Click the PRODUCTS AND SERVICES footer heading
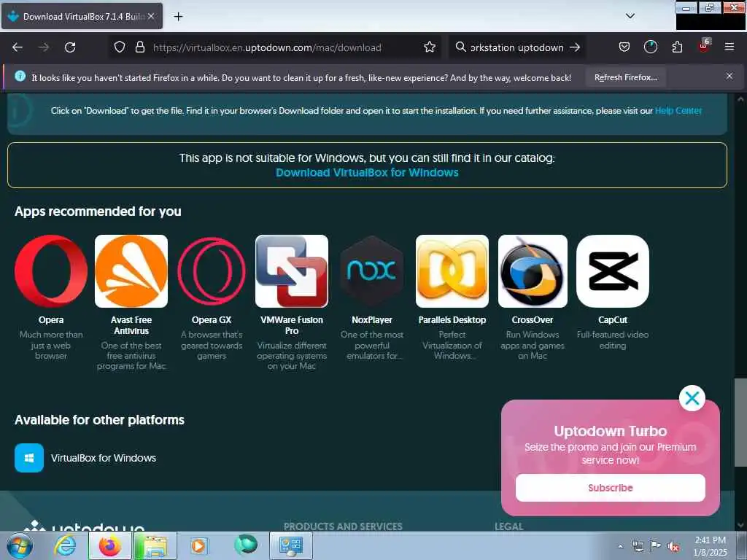The width and height of the screenshot is (747, 560). point(343,526)
